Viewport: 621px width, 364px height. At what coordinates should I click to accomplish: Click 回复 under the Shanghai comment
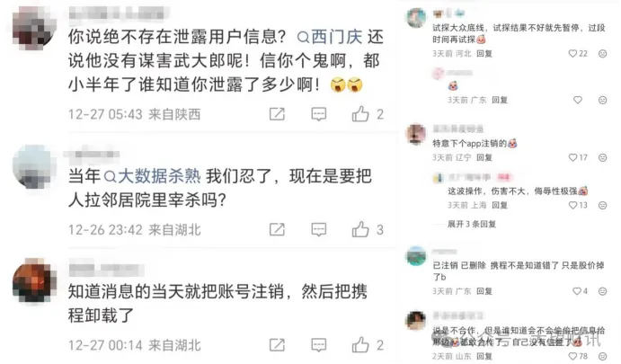(500, 205)
